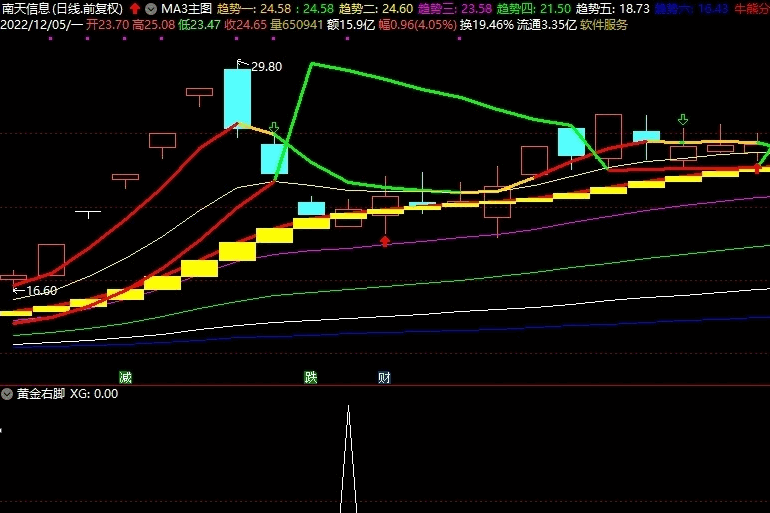
Task: Click the turnover amount 额15.9亿
Action: [351, 25]
